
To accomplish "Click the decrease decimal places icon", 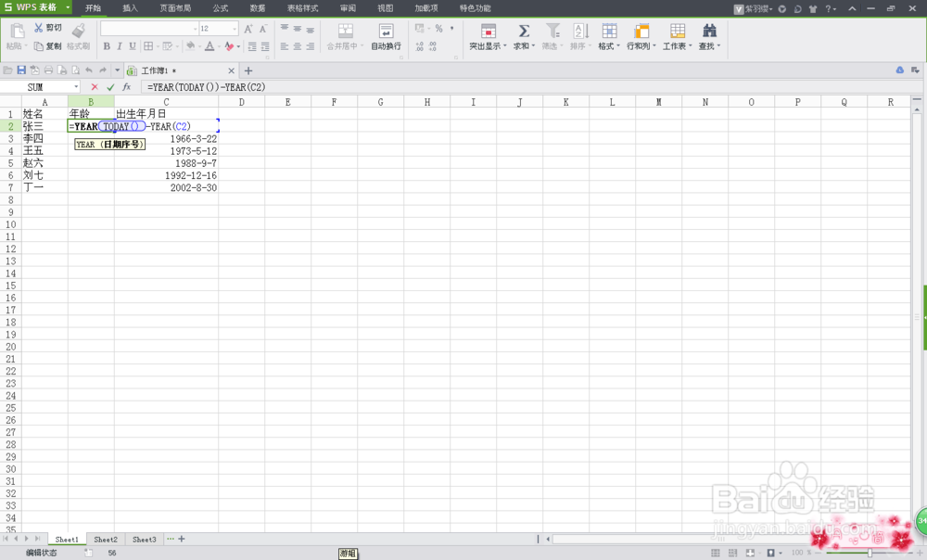I will (x=433, y=46).
